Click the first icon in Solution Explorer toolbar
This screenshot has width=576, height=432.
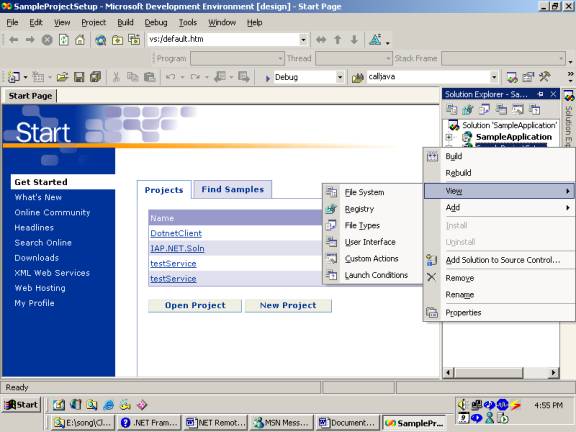click(451, 109)
